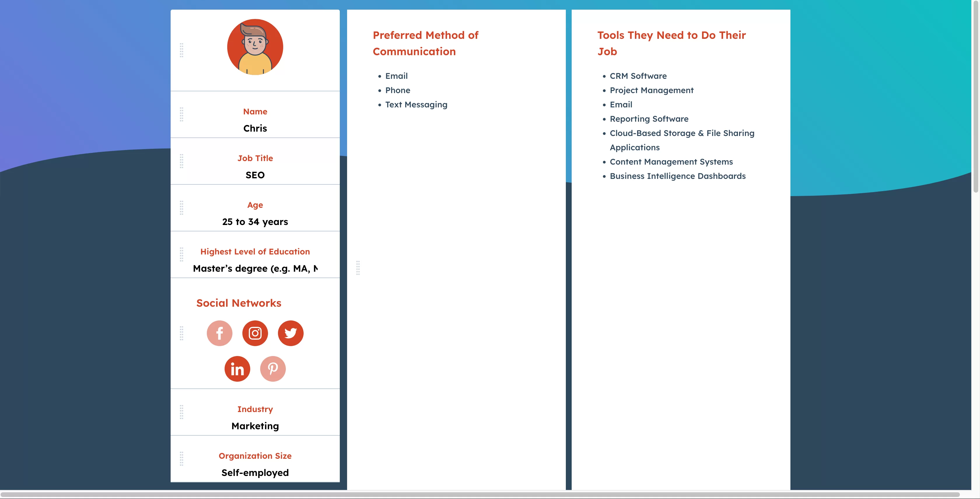Click the Instagram social network icon
This screenshot has width=980, height=499.
pos(254,332)
